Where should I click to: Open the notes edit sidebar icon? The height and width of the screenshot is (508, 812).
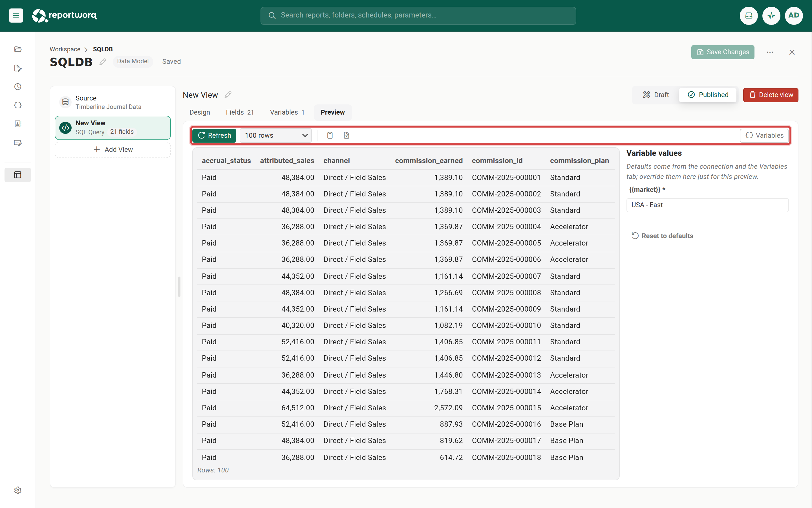(x=18, y=143)
